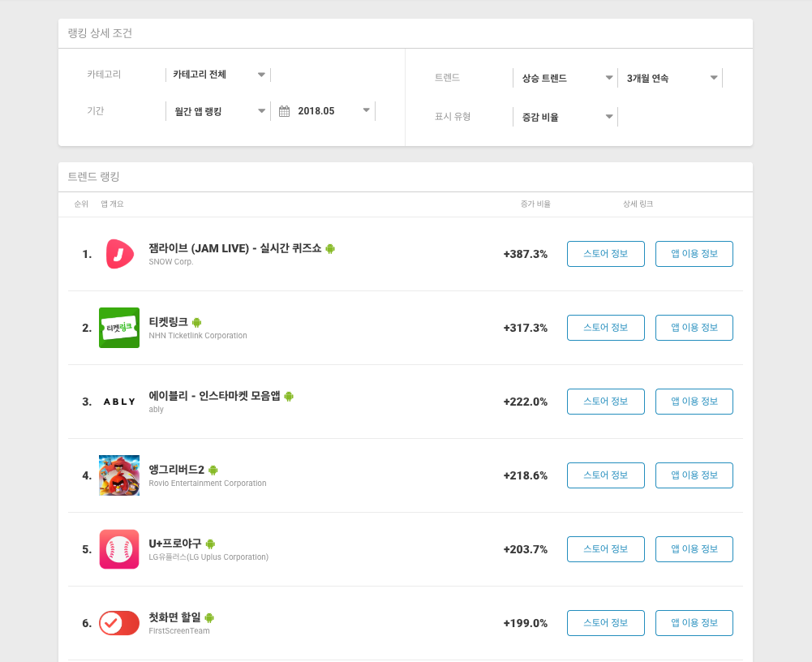
Task: Click the 증가 비율 column header
Action: click(x=535, y=204)
